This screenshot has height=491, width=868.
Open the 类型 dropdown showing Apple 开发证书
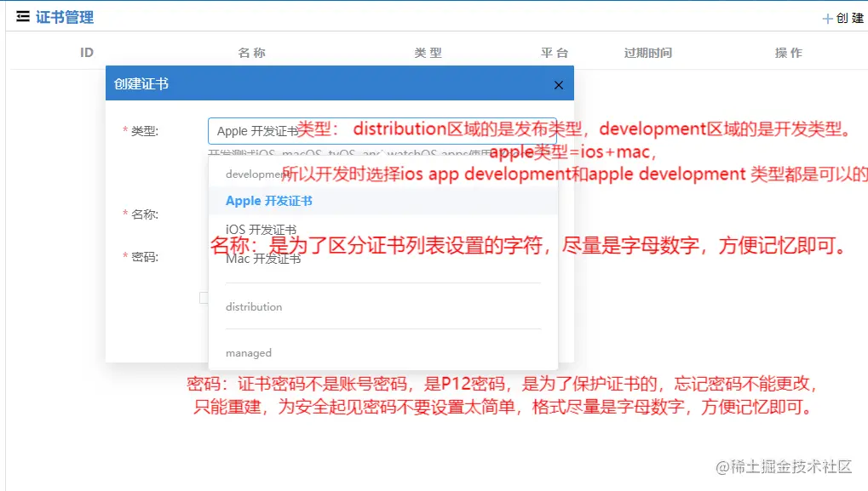[x=382, y=131]
